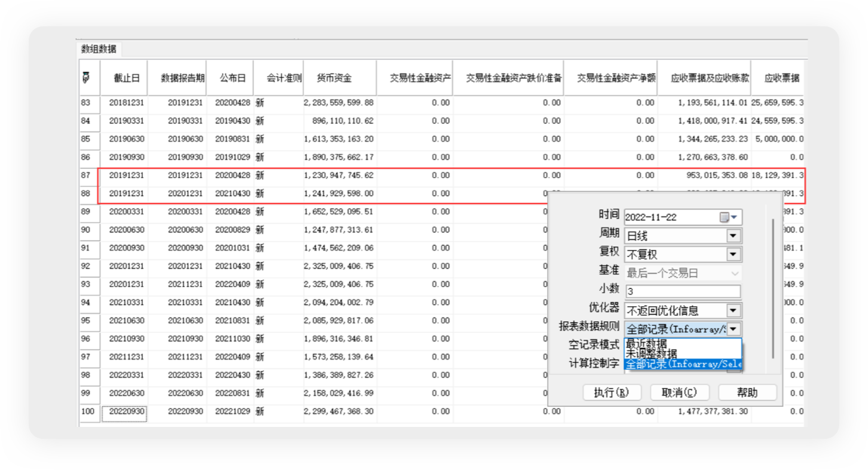Click the 取消(C) button
The image size is (868, 470).
(x=679, y=392)
